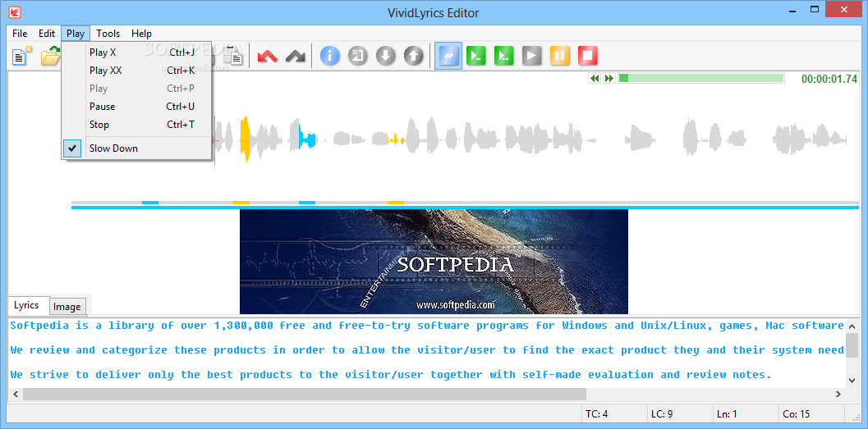
Task: Click the VividLyrics app icon in title bar
Action: [15, 12]
